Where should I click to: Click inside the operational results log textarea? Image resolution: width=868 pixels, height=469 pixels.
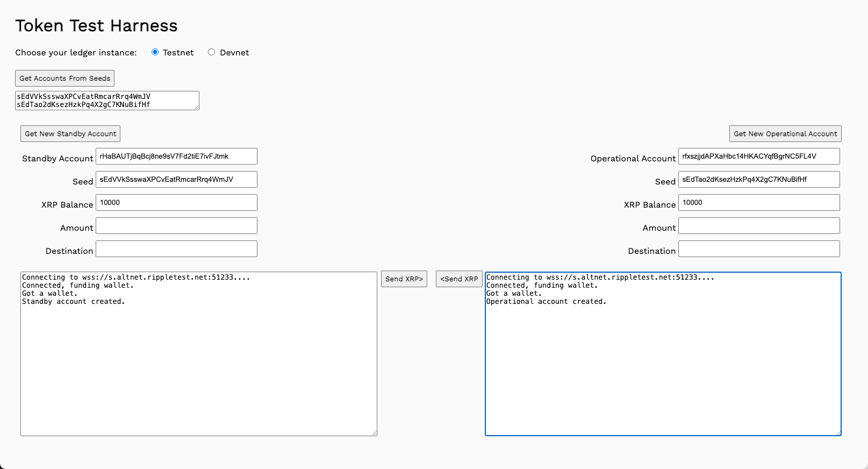[x=663, y=366]
